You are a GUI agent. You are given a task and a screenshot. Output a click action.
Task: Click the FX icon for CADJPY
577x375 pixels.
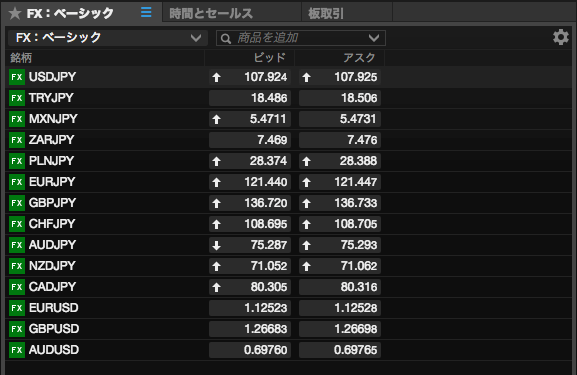(x=17, y=287)
